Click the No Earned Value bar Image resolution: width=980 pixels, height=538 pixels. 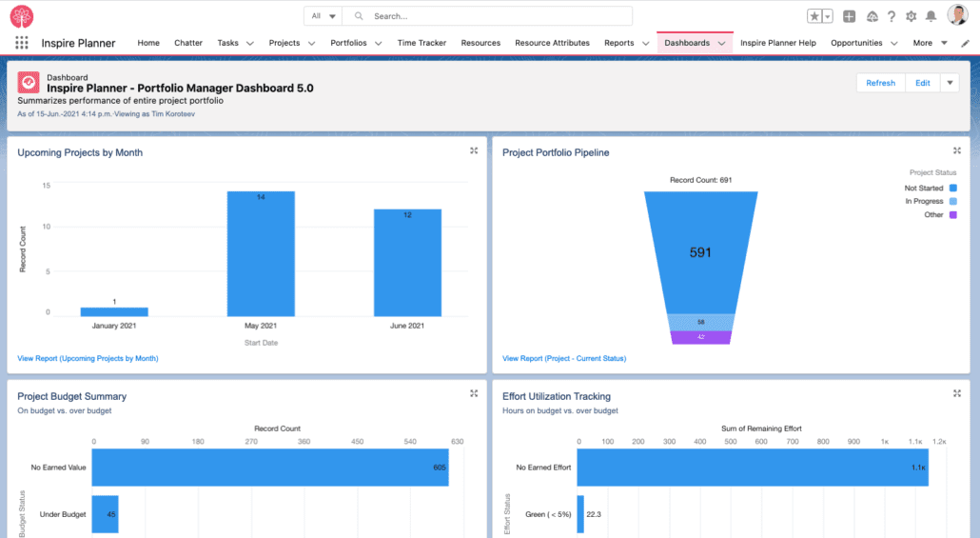(270, 468)
